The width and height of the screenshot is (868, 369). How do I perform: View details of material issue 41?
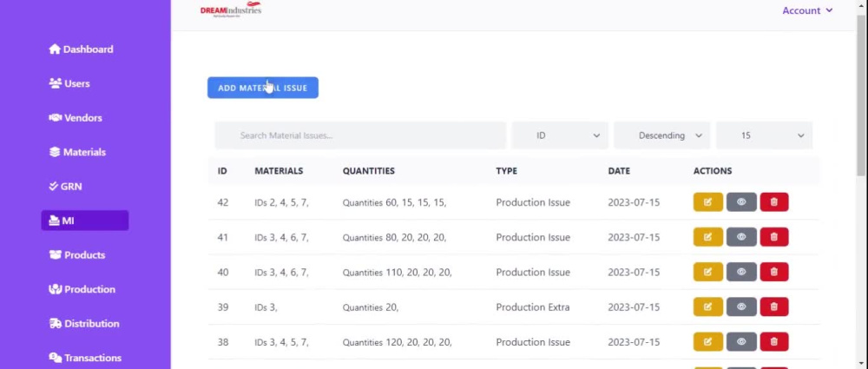coord(741,237)
